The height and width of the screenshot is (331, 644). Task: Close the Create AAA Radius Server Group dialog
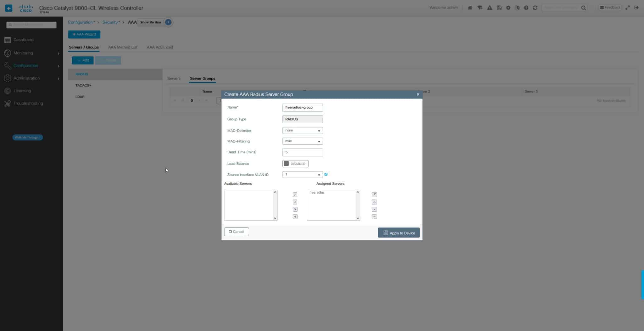click(x=418, y=94)
